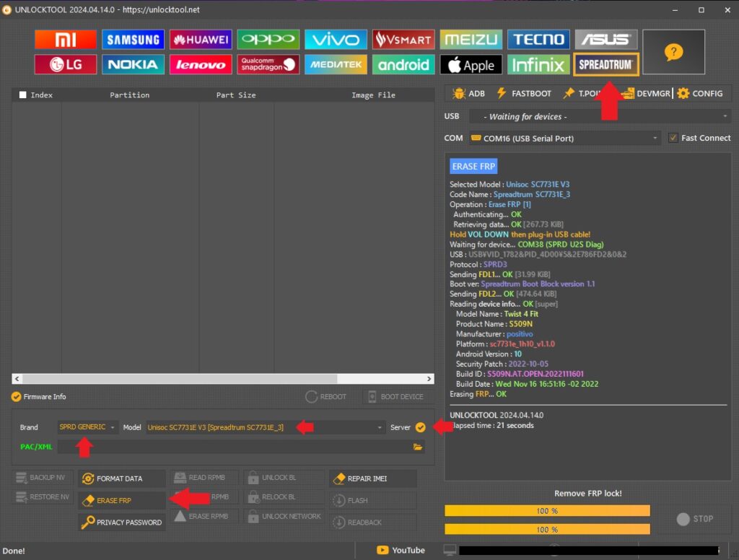
Task: Check the Index select-all checkbox
Action: (x=23, y=95)
